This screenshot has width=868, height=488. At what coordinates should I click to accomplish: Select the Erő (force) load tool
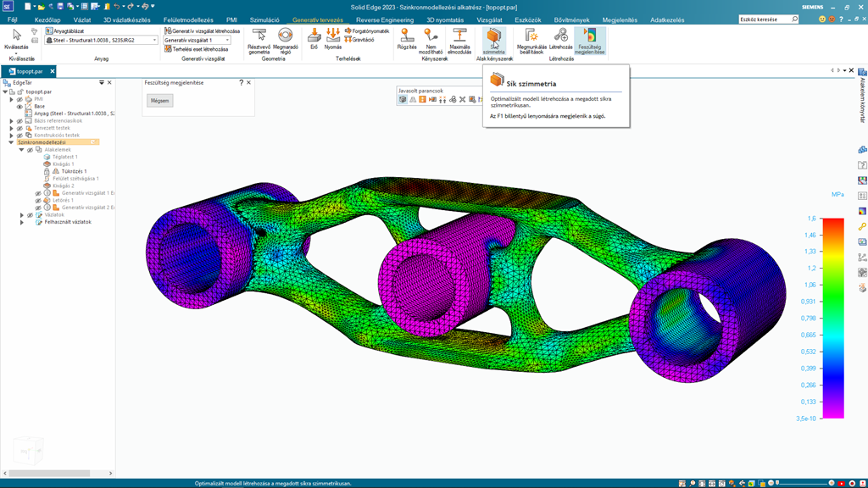coord(314,37)
